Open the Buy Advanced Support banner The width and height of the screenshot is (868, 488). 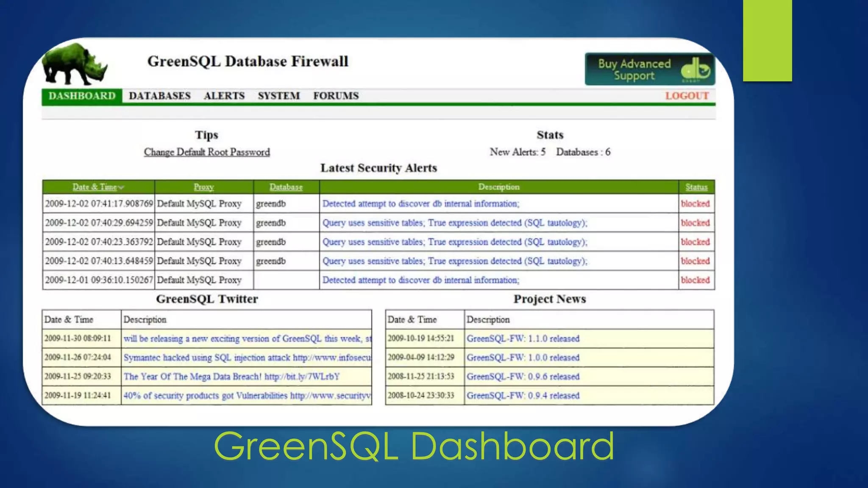[x=650, y=69]
